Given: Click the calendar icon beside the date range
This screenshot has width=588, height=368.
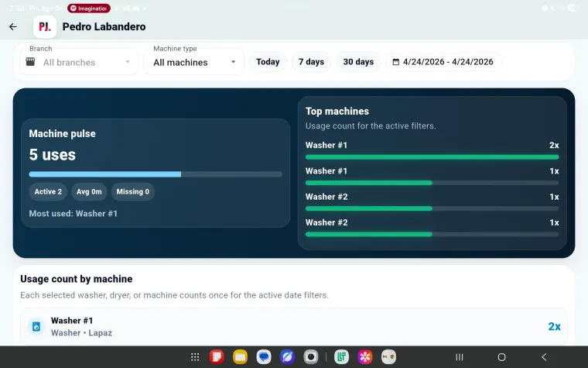Looking at the screenshot, I should click(x=395, y=62).
